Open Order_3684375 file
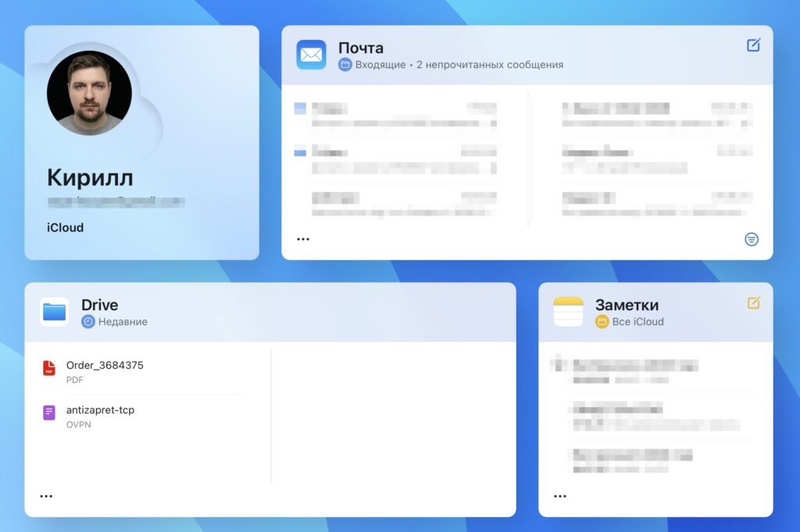Image resolution: width=800 pixels, height=532 pixels. [105, 365]
